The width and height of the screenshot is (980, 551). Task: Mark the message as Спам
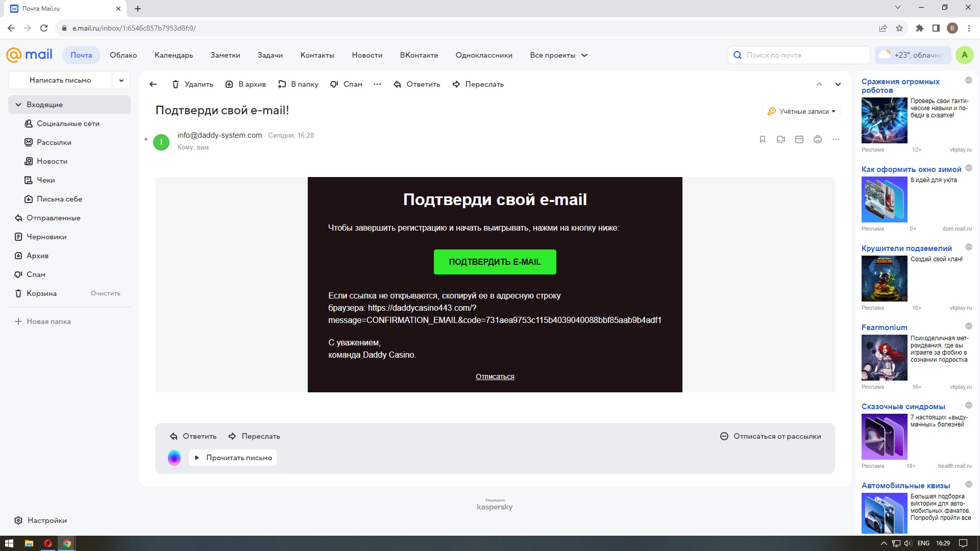346,84
